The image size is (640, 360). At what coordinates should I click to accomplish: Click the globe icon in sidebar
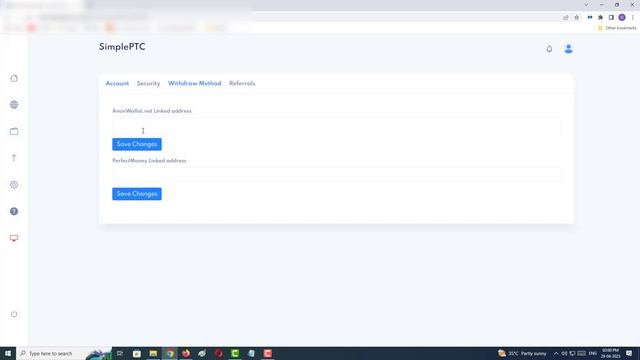(14, 105)
